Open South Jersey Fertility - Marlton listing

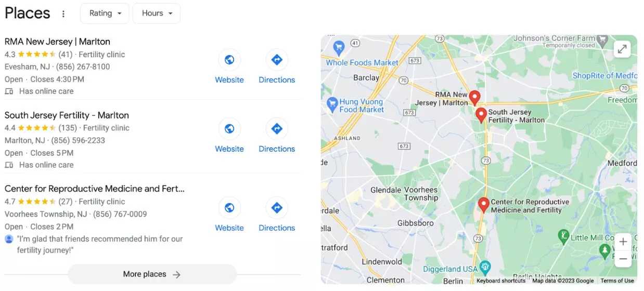pyautogui.click(x=67, y=115)
